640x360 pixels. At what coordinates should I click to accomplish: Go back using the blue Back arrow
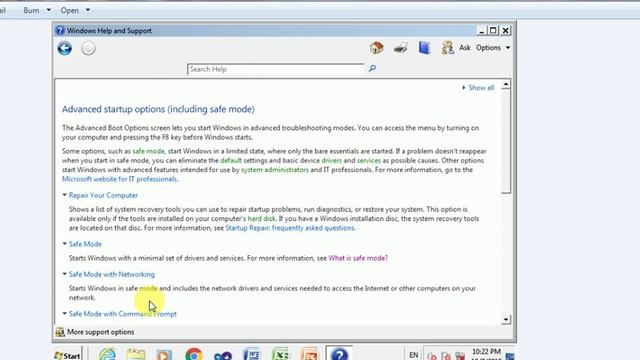[x=64, y=48]
